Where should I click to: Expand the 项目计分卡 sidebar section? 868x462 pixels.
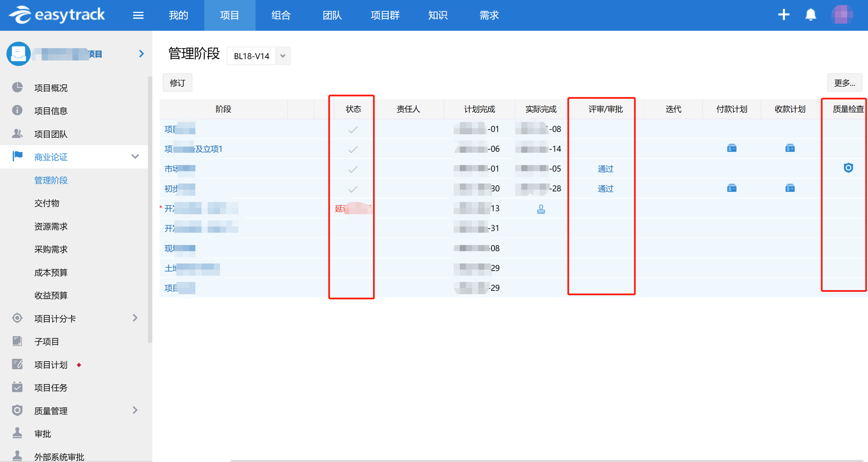[x=135, y=318]
